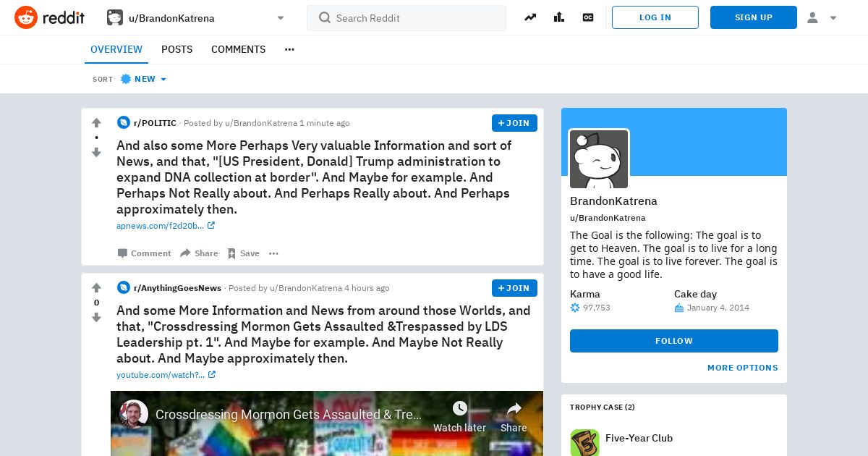Downvote the Trump DNA collection post
The width and height of the screenshot is (868, 456).
tap(96, 152)
